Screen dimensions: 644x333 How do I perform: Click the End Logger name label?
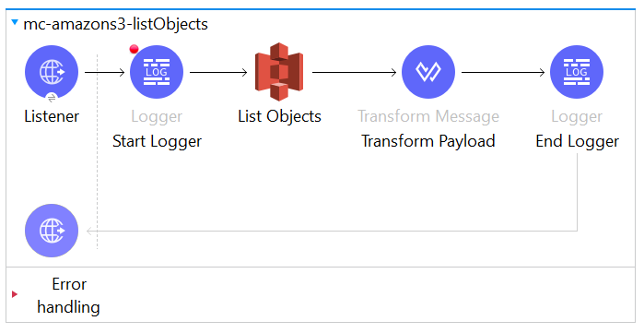pyautogui.click(x=577, y=142)
